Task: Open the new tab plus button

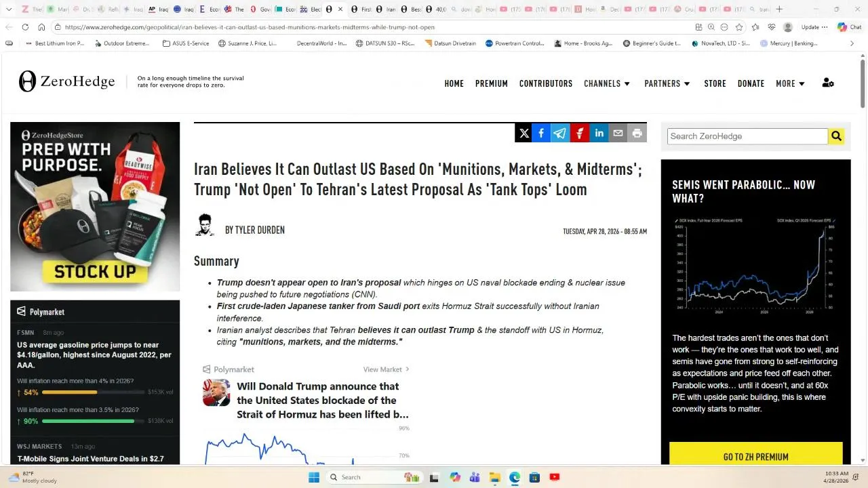Action: point(779,9)
